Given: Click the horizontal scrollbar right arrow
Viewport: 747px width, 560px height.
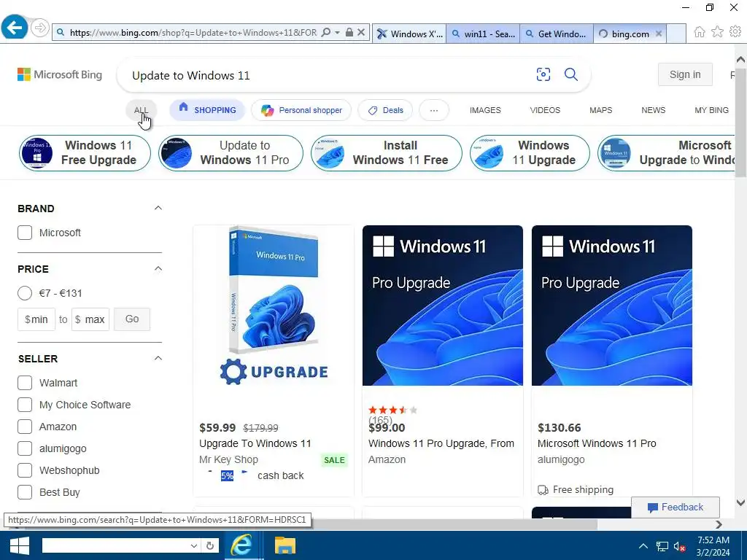Looking at the screenshot, I should click(x=719, y=524).
